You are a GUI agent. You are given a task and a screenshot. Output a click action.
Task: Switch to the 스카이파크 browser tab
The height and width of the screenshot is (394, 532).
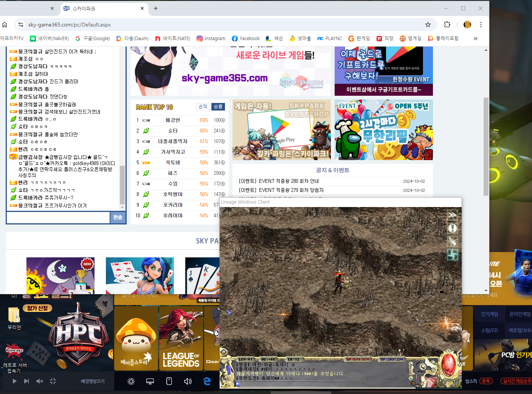point(103,8)
